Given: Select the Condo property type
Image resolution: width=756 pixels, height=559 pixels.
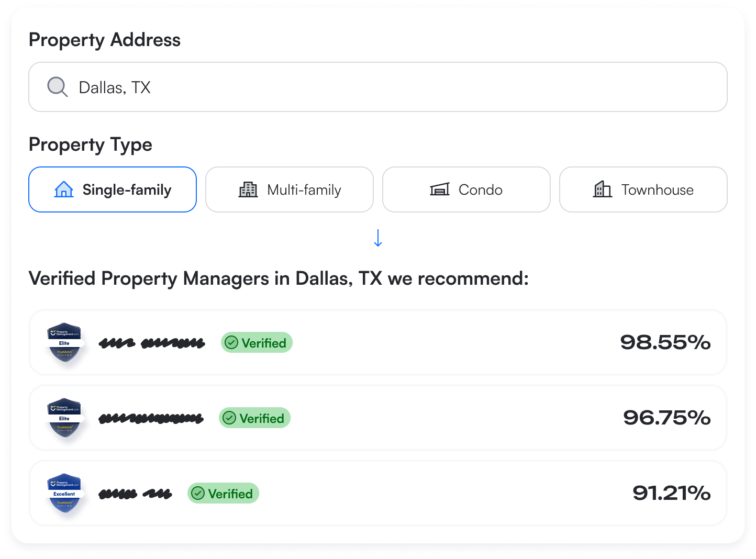Looking at the screenshot, I should (466, 189).
